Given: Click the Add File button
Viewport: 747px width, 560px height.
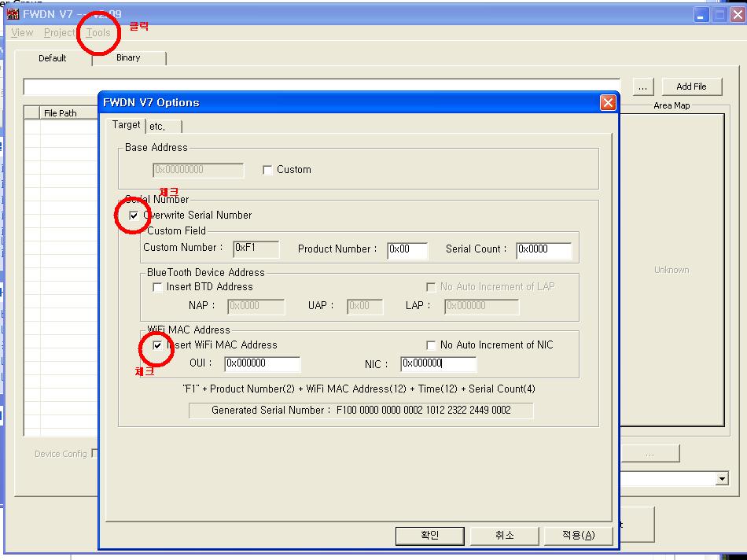Looking at the screenshot, I should pos(692,87).
